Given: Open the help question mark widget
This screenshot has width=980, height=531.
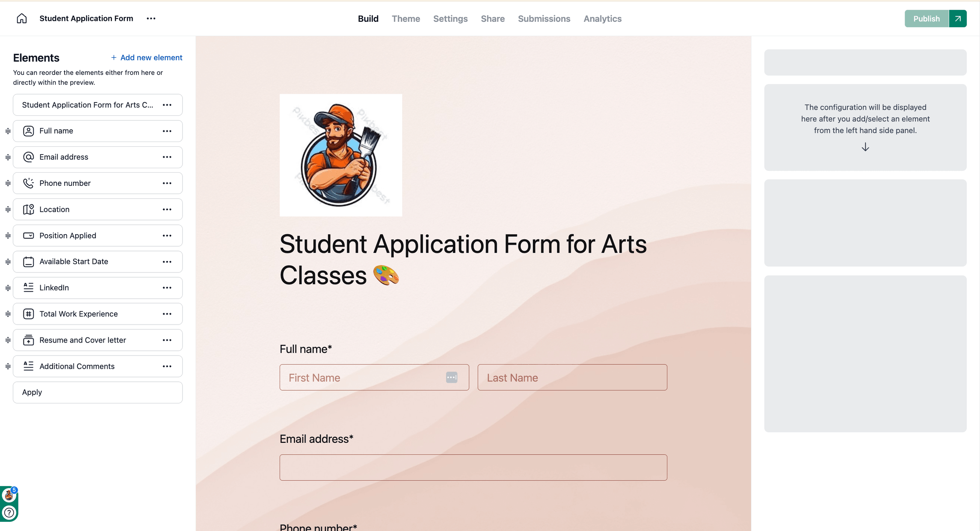Looking at the screenshot, I should [x=9, y=512].
